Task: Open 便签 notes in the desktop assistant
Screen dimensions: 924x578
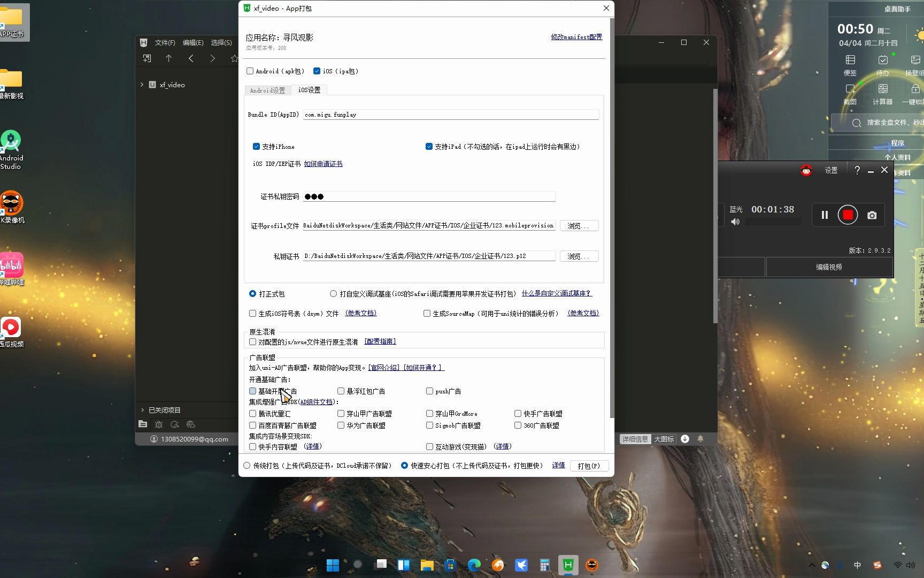Action: tap(850, 65)
